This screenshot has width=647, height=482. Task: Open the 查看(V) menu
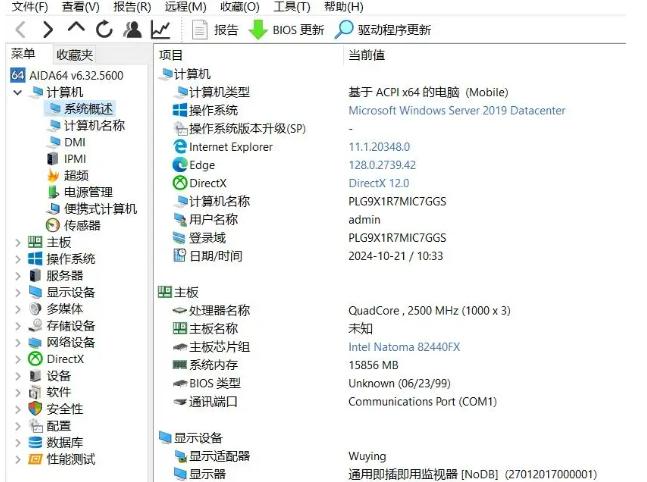(80, 7)
